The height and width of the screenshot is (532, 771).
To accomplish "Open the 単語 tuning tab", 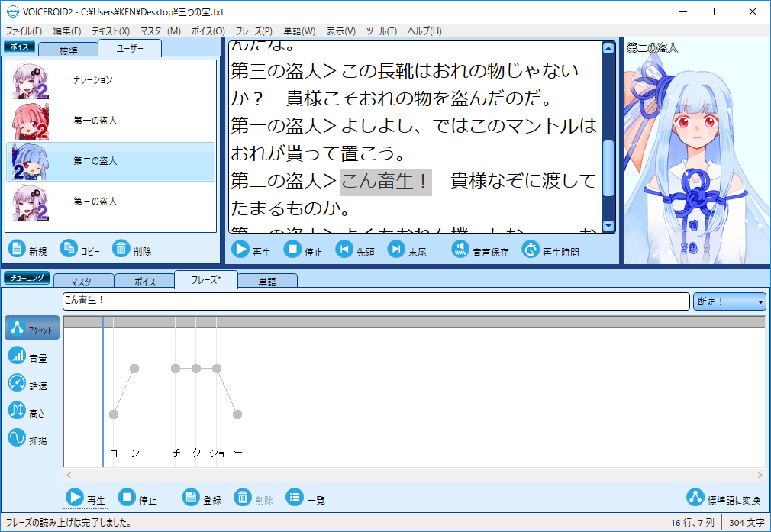I will 267,281.
